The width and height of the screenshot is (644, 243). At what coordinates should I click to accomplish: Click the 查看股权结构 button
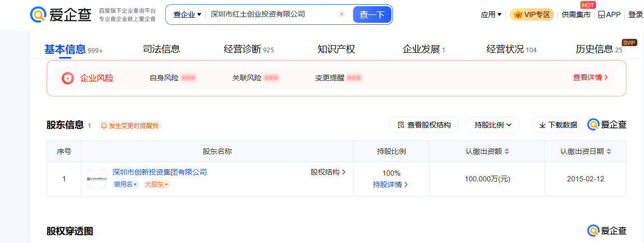[x=423, y=125]
